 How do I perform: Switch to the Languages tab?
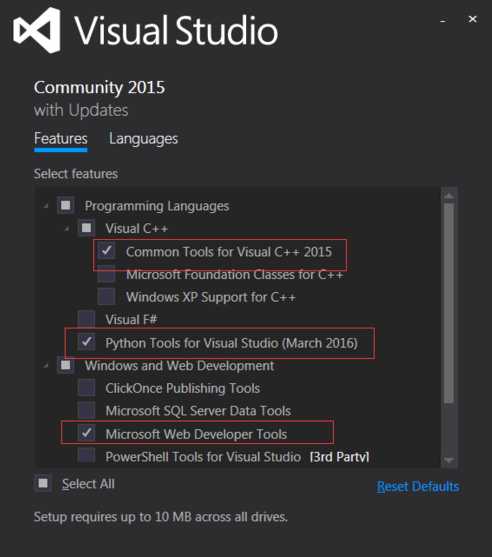(143, 139)
